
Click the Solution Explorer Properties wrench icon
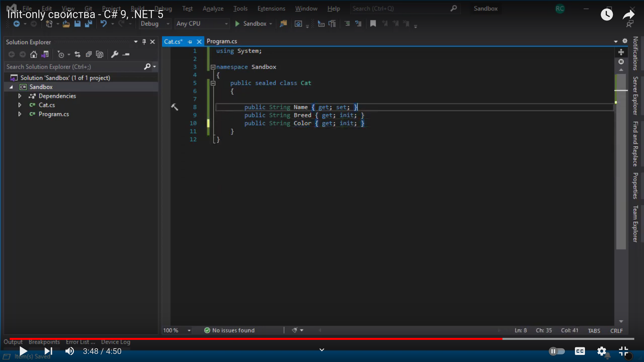(x=115, y=54)
